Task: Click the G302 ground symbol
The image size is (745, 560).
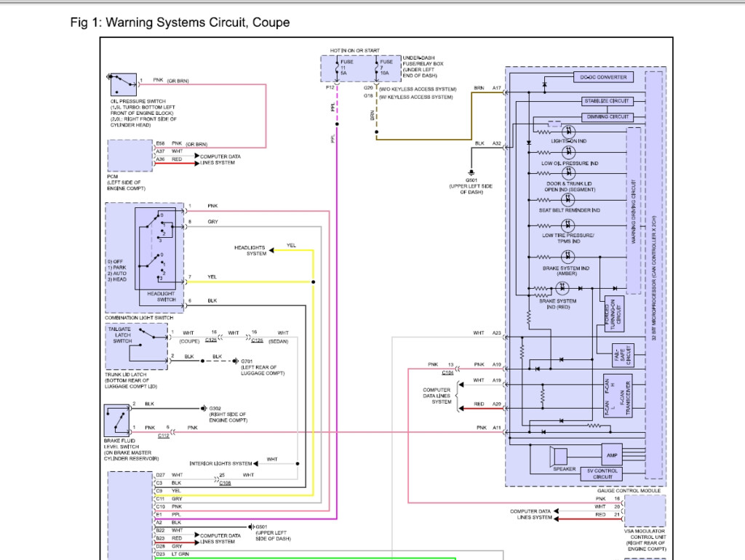Action: [x=204, y=408]
